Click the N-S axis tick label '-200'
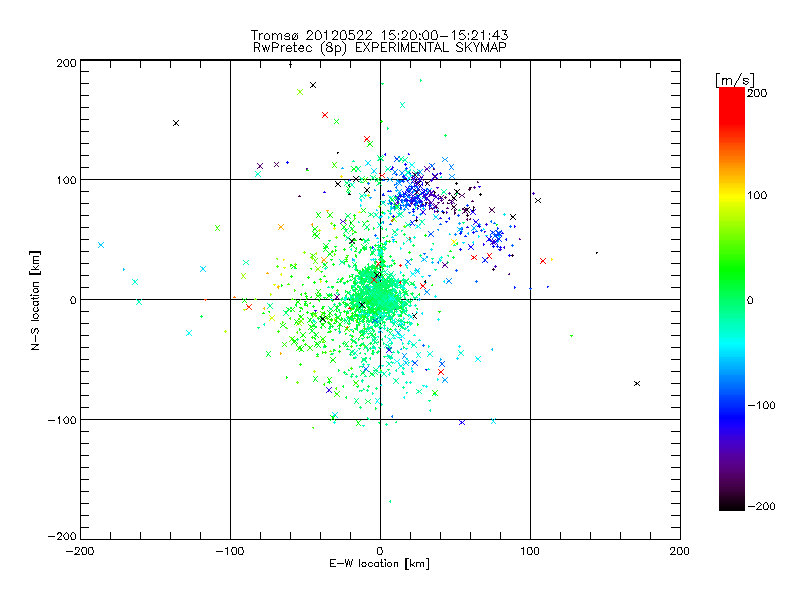 click(62, 536)
